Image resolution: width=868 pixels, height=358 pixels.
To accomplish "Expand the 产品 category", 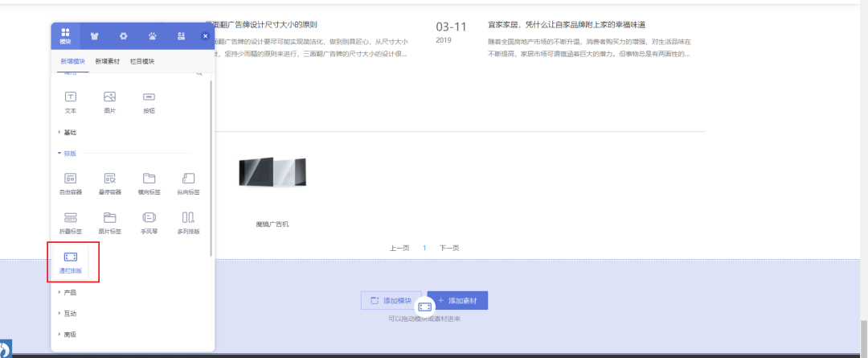I will [69, 292].
